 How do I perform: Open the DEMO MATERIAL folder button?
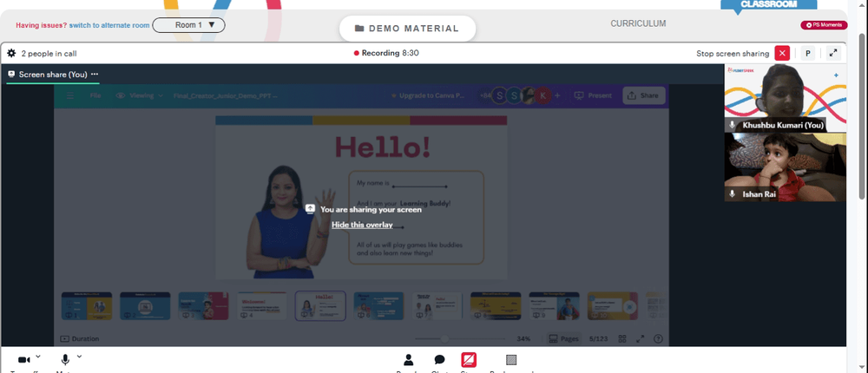pos(407,29)
